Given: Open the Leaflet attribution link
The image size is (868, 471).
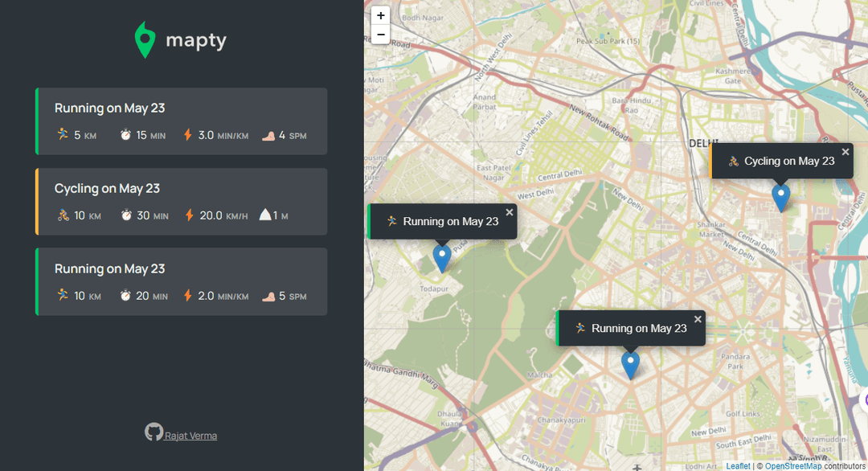Looking at the screenshot, I should pyautogui.click(x=738, y=466).
